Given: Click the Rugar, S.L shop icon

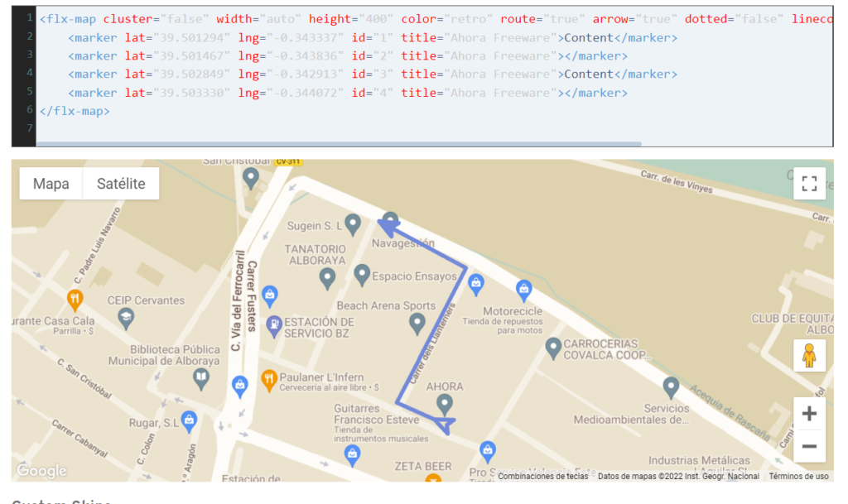Looking at the screenshot, I should (189, 421).
